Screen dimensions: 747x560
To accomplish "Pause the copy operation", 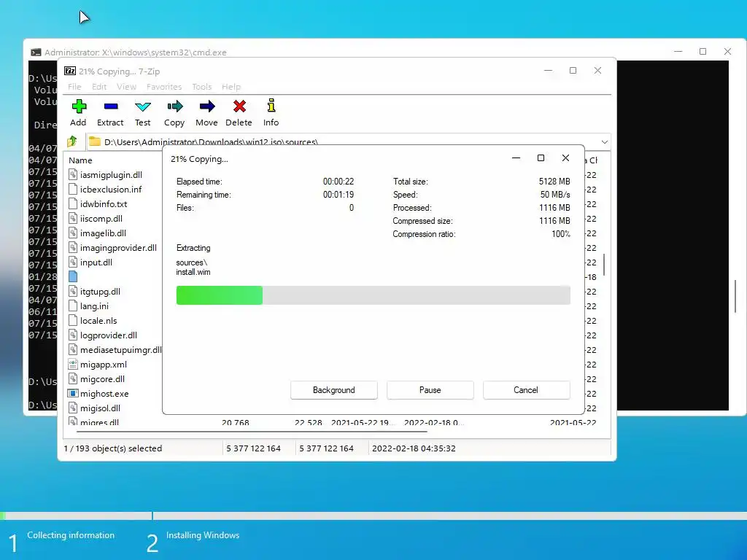I will tap(430, 390).
